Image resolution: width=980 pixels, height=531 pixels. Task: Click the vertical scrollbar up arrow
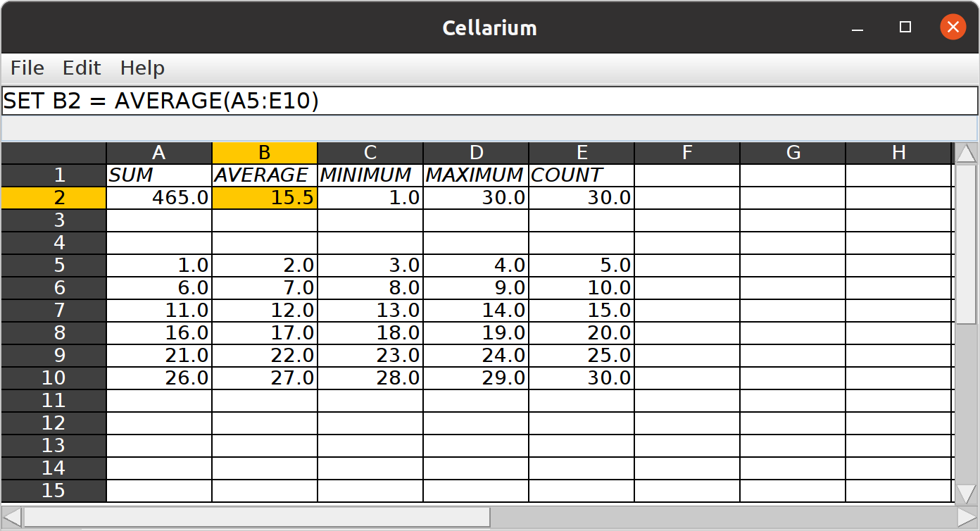[x=967, y=154]
